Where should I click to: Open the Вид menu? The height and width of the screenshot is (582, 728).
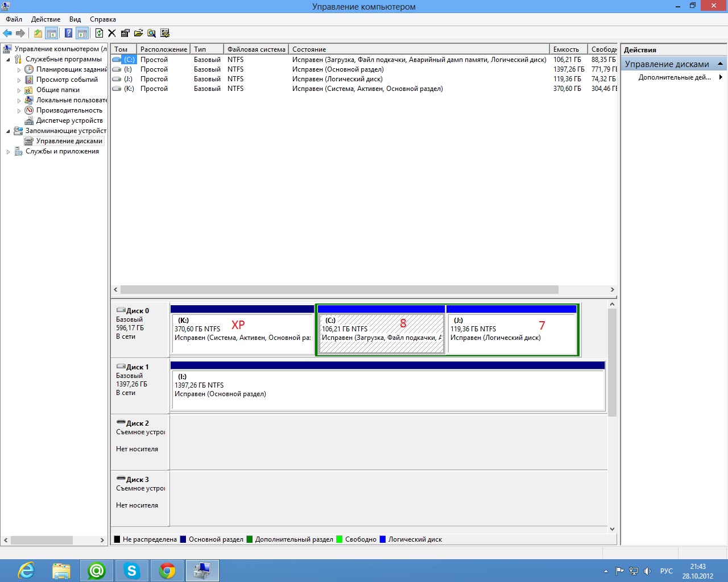(x=75, y=19)
